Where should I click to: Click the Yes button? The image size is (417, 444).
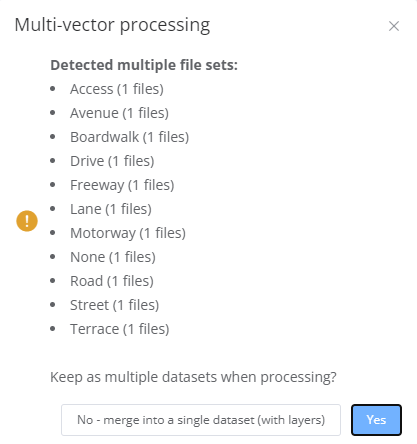coord(376,420)
